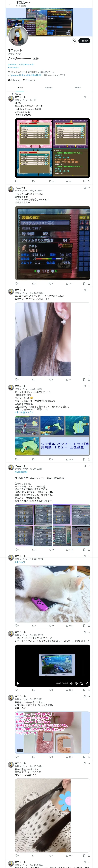This screenshot has height=868, width=98.
Task: Reply to the Feb 26, 2024 cat post
Action: pyautogui.click(x=16, y=625)
